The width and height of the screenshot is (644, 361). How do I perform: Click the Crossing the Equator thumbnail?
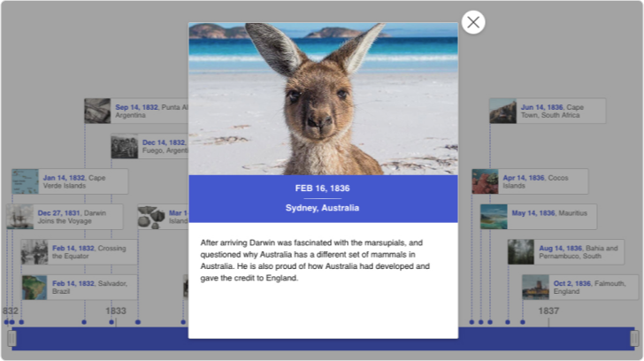coord(34,252)
